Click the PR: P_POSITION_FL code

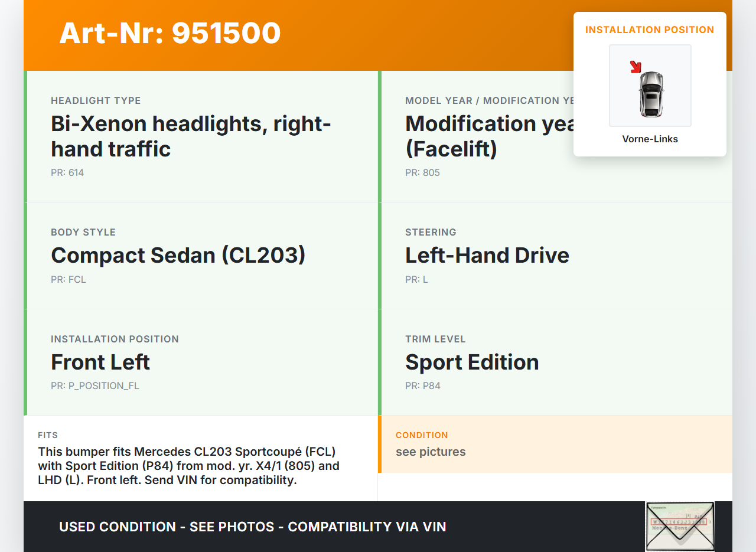pos(95,386)
